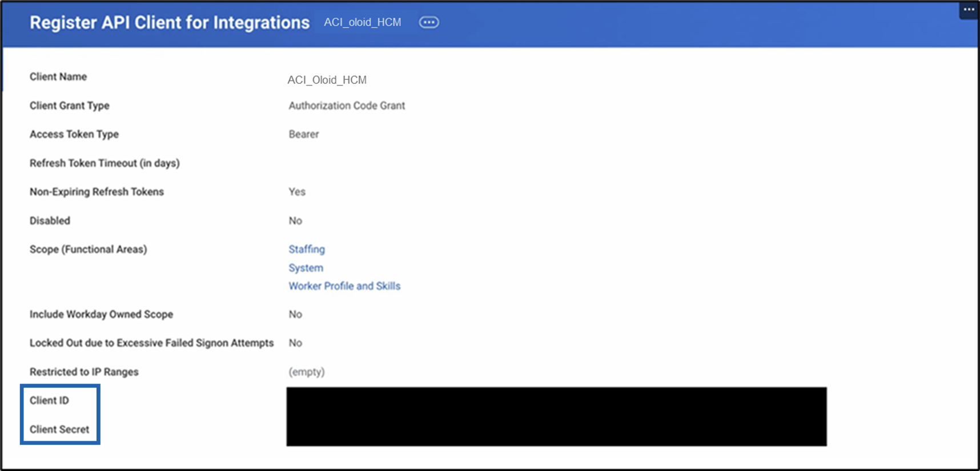Open related actions ellipsis beside ACI_oloid_HCM
The height and width of the screenshot is (471, 980).
pyautogui.click(x=429, y=22)
